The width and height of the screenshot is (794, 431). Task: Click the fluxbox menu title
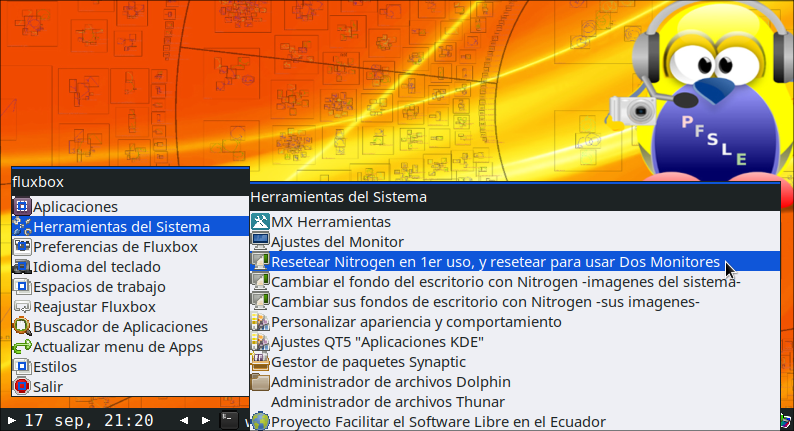point(131,182)
